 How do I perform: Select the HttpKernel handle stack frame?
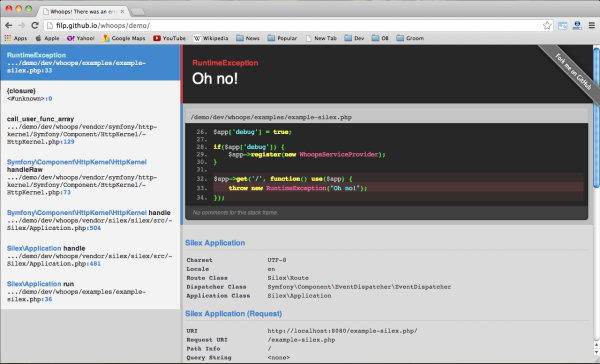[90, 220]
